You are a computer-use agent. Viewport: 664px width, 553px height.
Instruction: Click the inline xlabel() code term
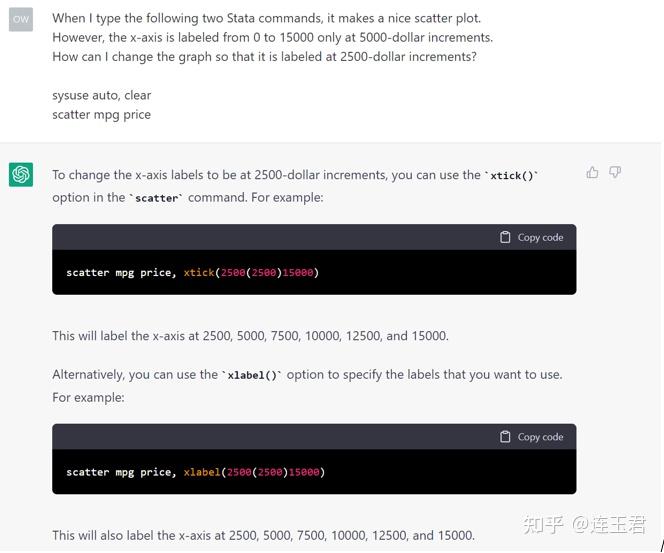tap(252, 375)
